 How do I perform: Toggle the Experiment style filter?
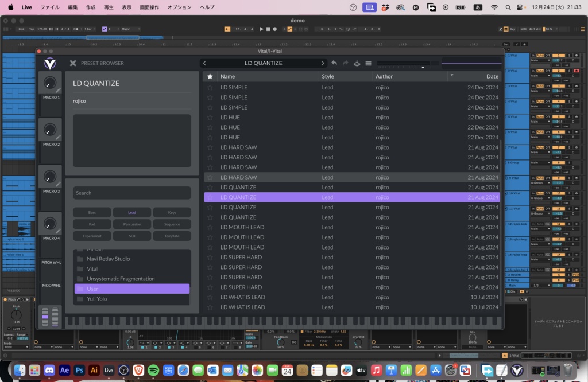[x=92, y=236]
